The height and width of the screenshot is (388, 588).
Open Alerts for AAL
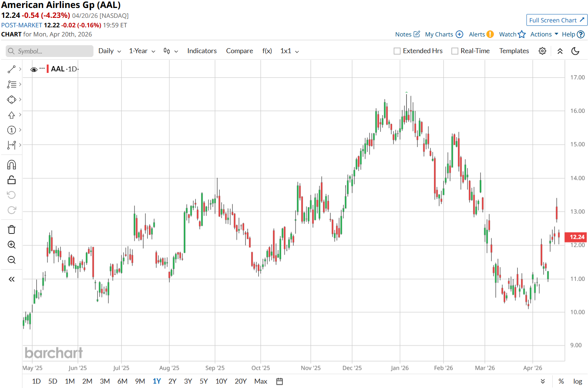click(x=481, y=34)
